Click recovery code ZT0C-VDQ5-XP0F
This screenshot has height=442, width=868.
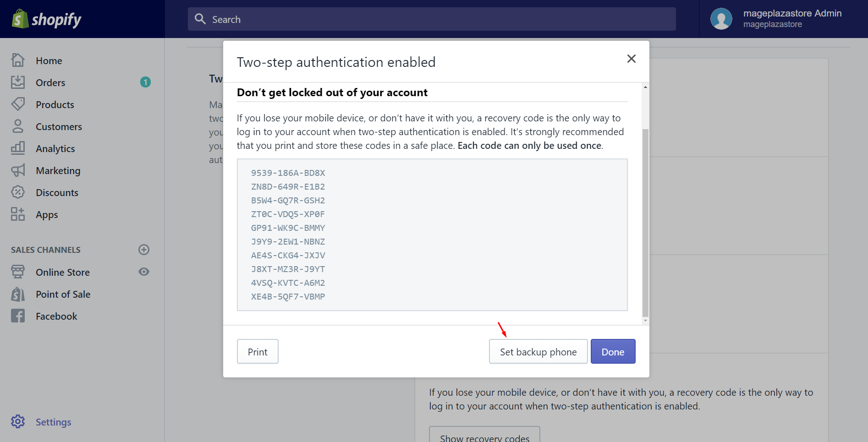(x=288, y=214)
